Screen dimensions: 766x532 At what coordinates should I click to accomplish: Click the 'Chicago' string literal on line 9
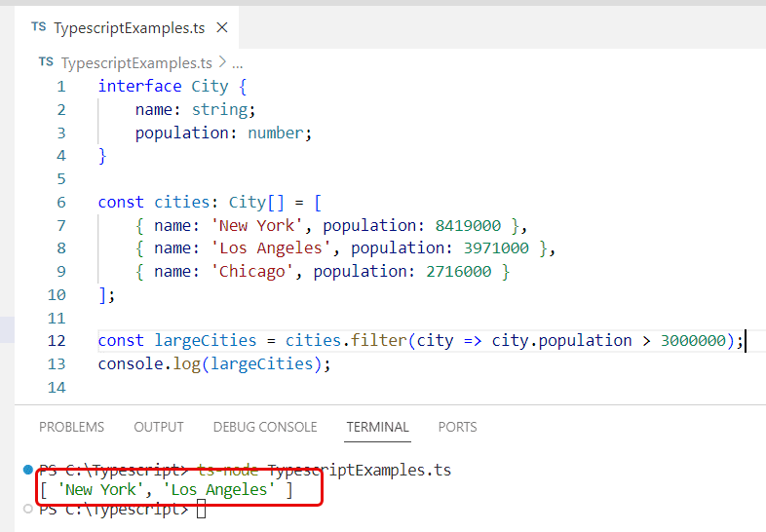(x=252, y=271)
